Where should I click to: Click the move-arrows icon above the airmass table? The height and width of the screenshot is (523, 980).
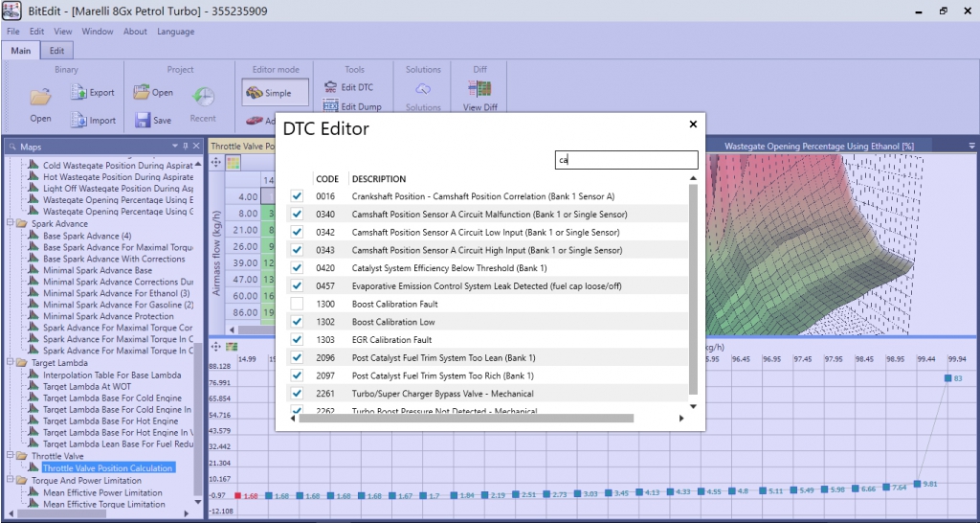[x=216, y=163]
